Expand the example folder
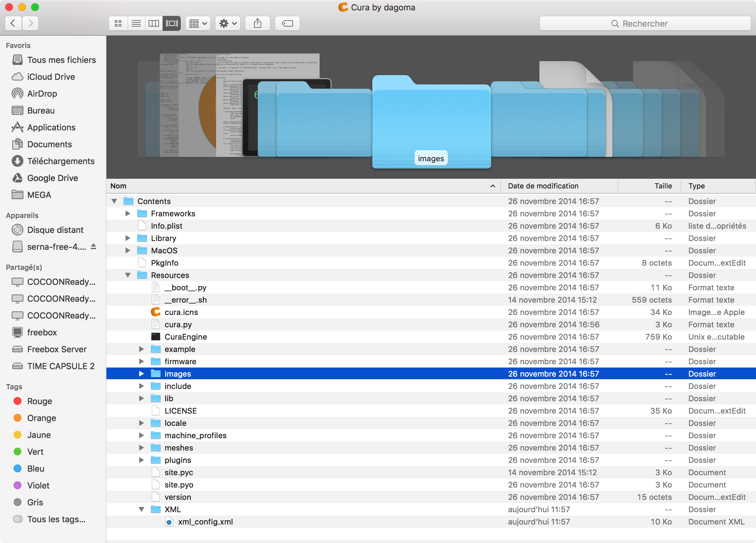The image size is (756, 543). (x=141, y=349)
